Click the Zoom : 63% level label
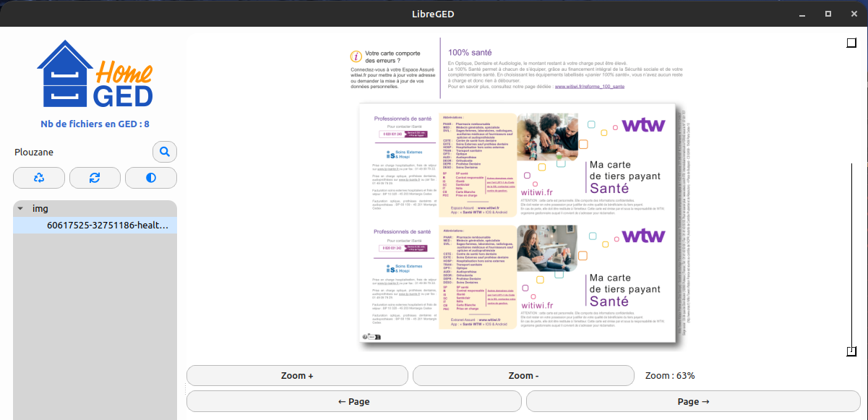868x420 pixels. point(670,376)
